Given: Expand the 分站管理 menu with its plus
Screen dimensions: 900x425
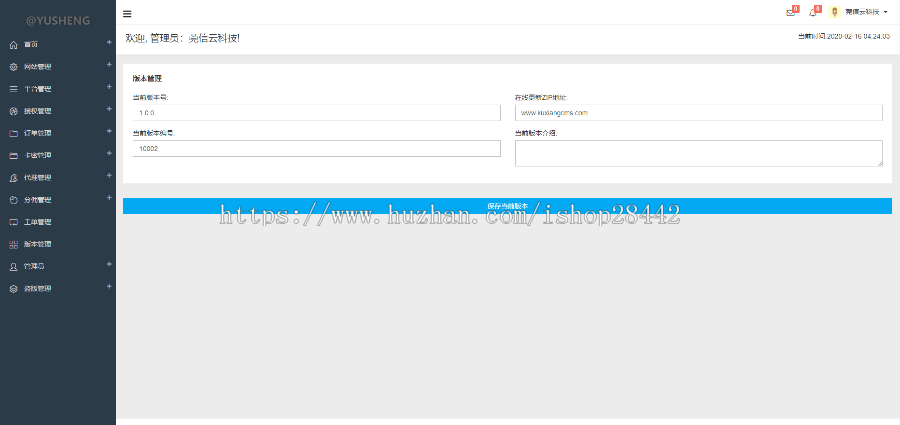Looking at the screenshot, I should point(109,198).
